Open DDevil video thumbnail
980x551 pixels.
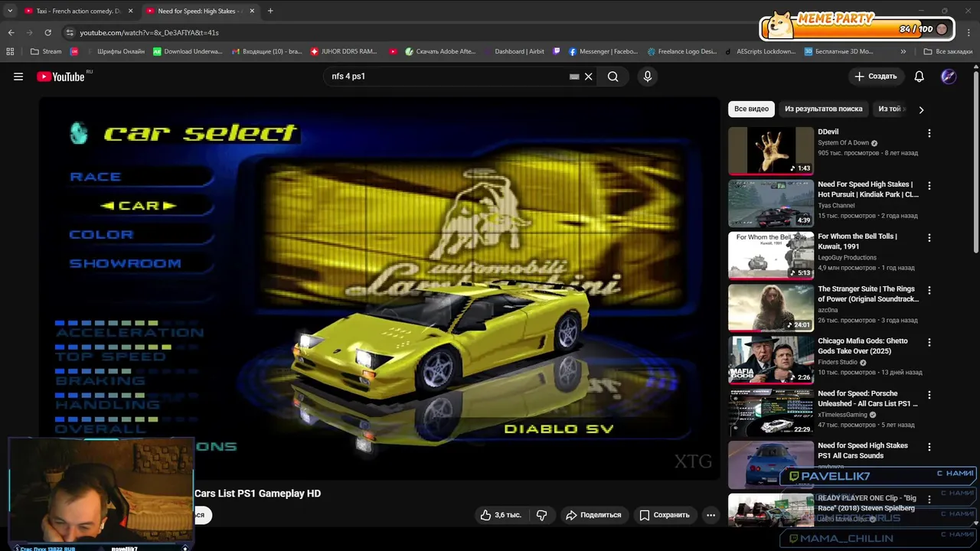[771, 151]
